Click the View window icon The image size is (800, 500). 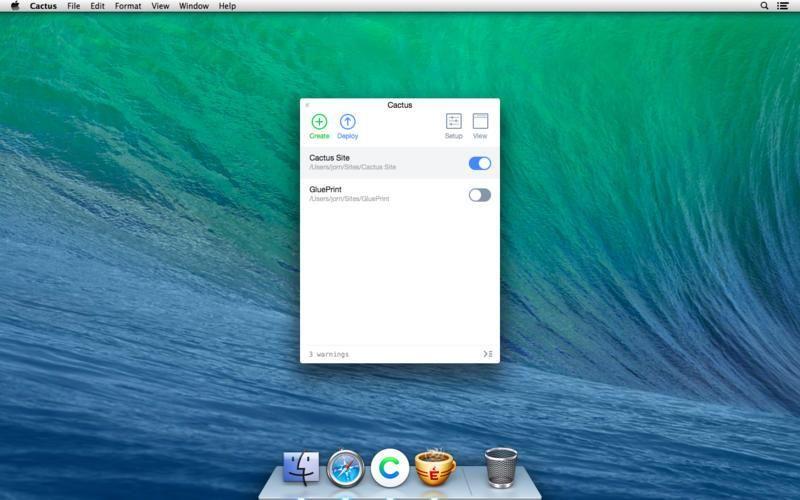[x=480, y=121]
